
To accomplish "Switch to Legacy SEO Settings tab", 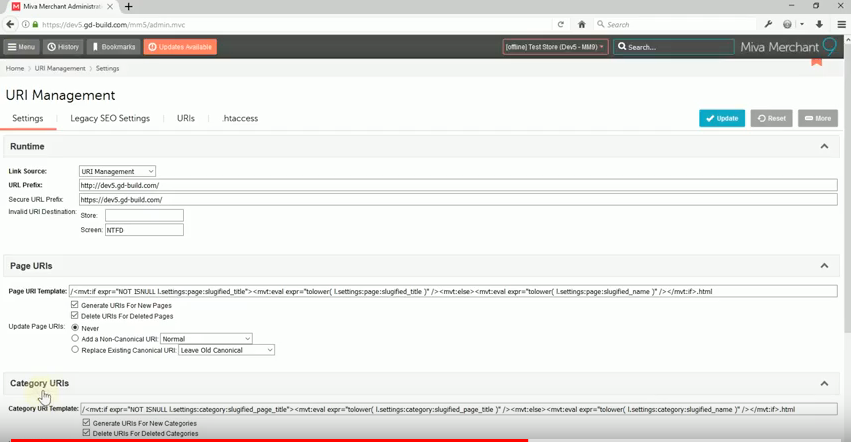I will [x=110, y=118].
